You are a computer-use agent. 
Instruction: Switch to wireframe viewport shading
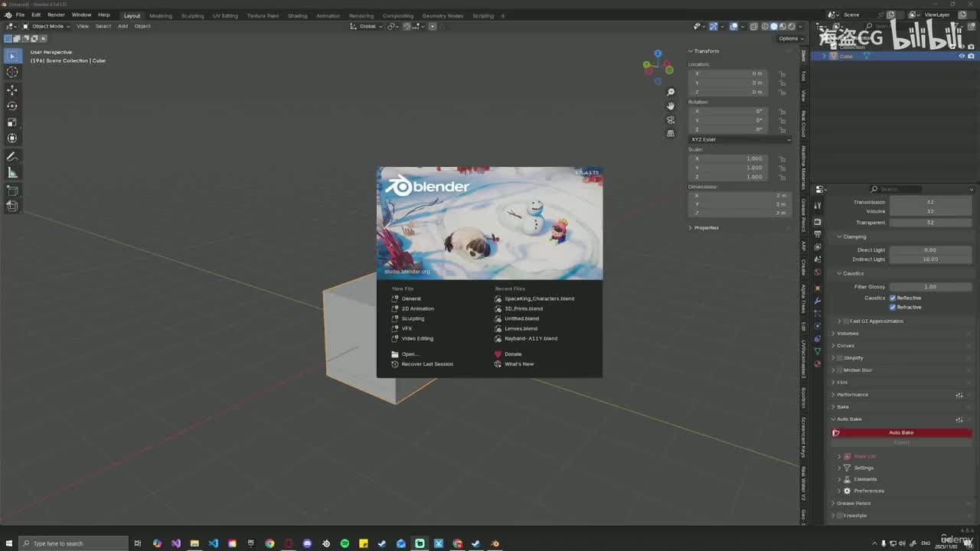click(x=764, y=26)
